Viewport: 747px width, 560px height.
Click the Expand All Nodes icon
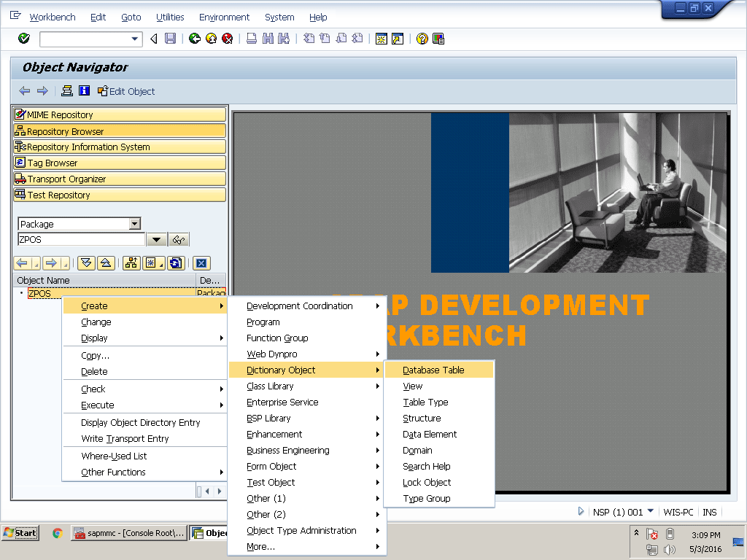[86, 262]
